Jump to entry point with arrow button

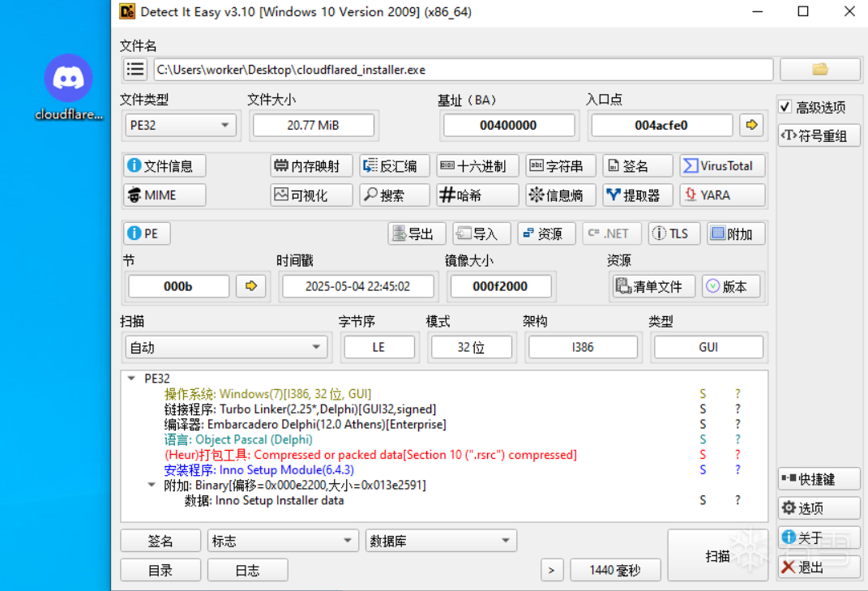click(x=751, y=125)
